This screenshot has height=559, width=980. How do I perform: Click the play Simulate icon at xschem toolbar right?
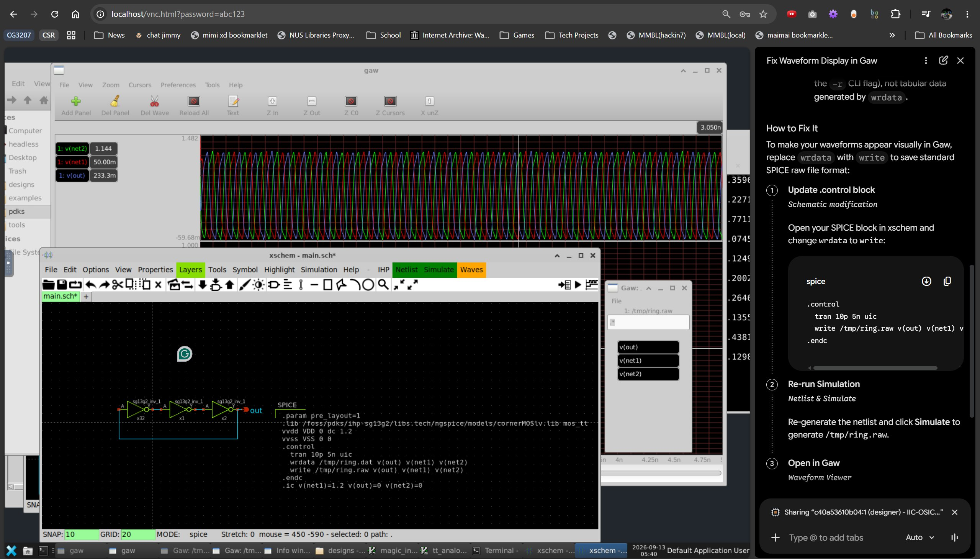click(x=578, y=285)
